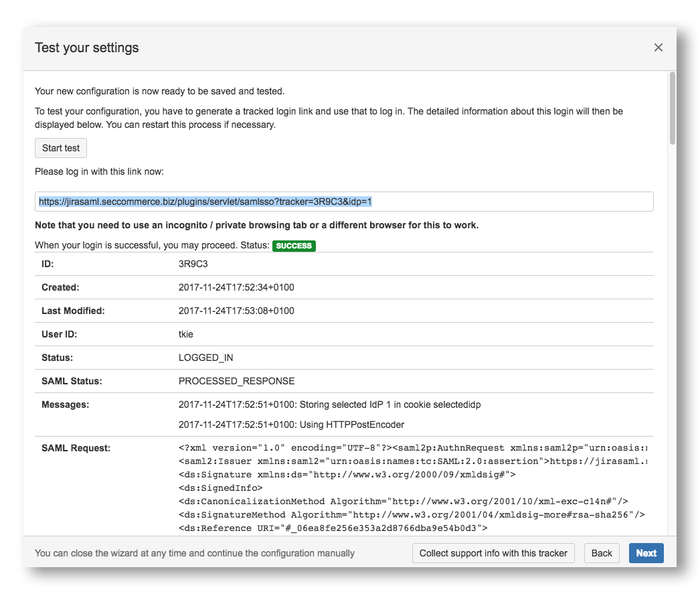Select the Last Modified timestamp value
Viewport: 700px width, 604px height.
coord(236,311)
